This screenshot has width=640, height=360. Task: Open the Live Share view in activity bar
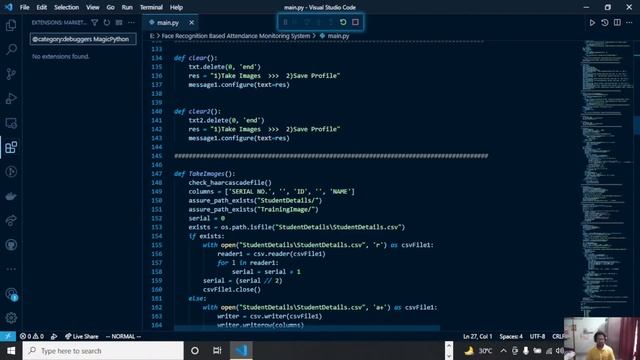click(x=11, y=220)
